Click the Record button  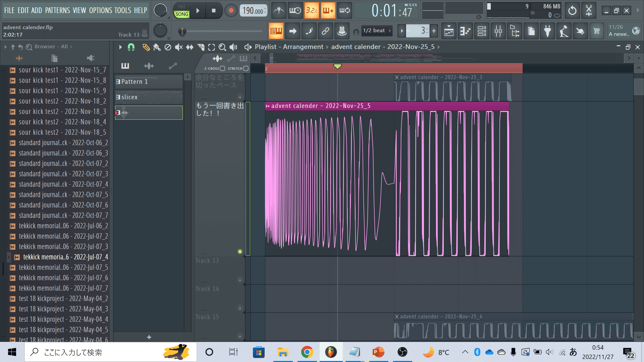click(x=231, y=11)
